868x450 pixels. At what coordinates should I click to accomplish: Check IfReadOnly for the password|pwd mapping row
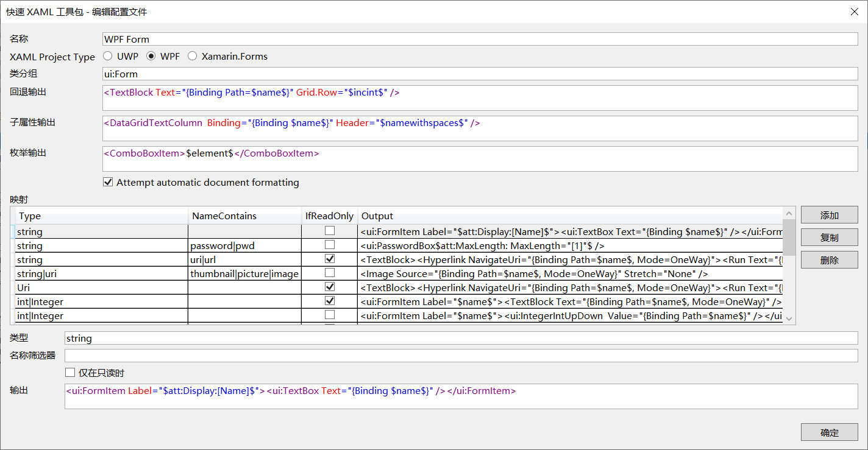(x=329, y=245)
